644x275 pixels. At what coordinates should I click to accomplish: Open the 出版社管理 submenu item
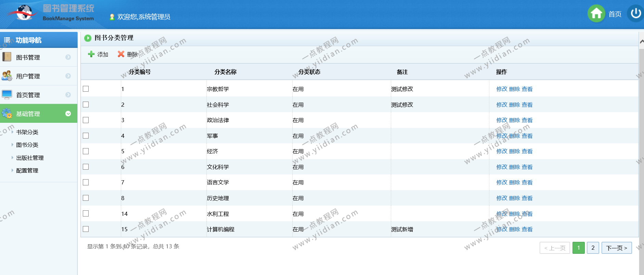coord(30,158)
